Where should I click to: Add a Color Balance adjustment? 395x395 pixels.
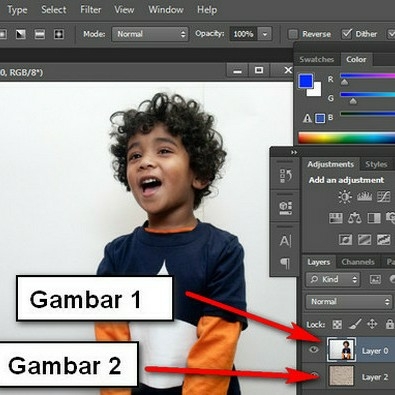point(355,218)
